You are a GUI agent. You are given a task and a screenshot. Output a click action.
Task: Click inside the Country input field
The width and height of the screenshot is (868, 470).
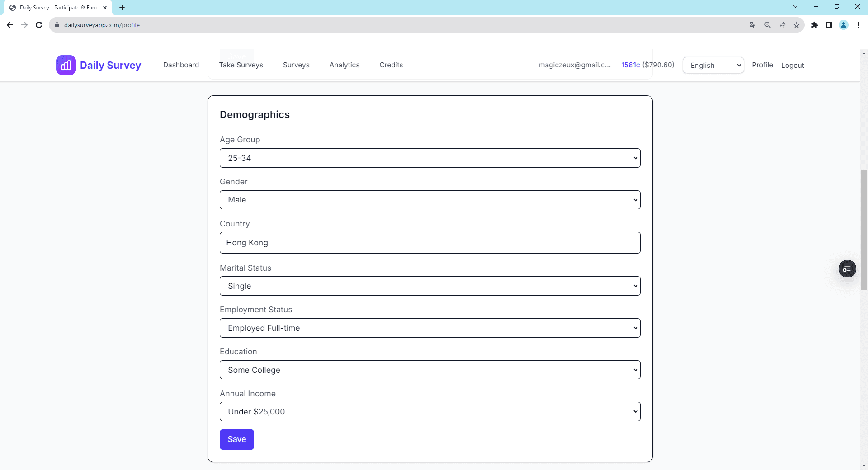click(429, 243)
